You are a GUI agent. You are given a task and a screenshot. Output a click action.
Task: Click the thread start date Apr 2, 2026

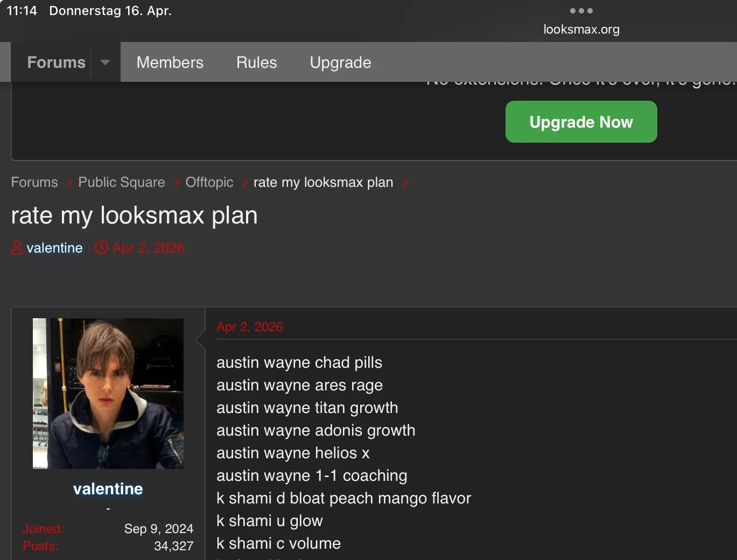tap(148, 248)
